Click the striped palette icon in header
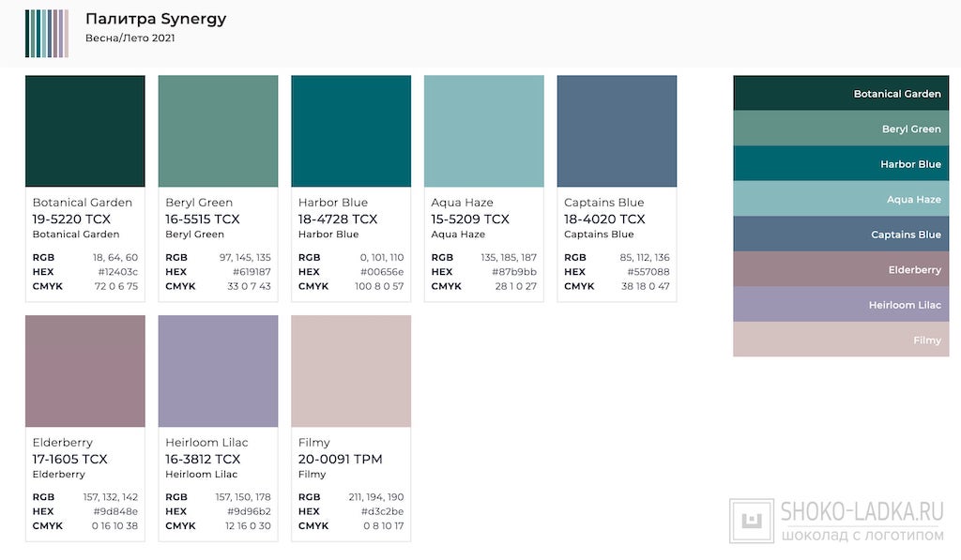Viewport: 961px width, 560px height. click(x=47, y=34)
